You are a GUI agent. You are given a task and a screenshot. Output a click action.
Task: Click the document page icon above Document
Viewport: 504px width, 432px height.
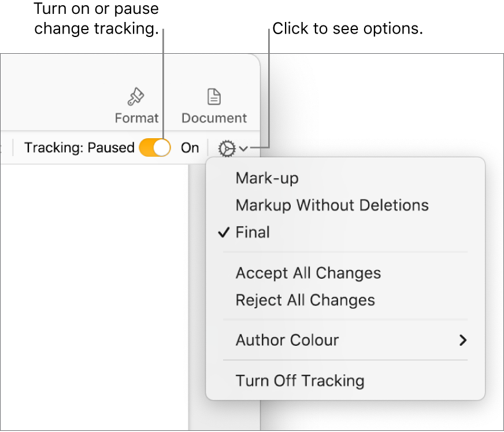pyautogui.click(x=213, y=95)
